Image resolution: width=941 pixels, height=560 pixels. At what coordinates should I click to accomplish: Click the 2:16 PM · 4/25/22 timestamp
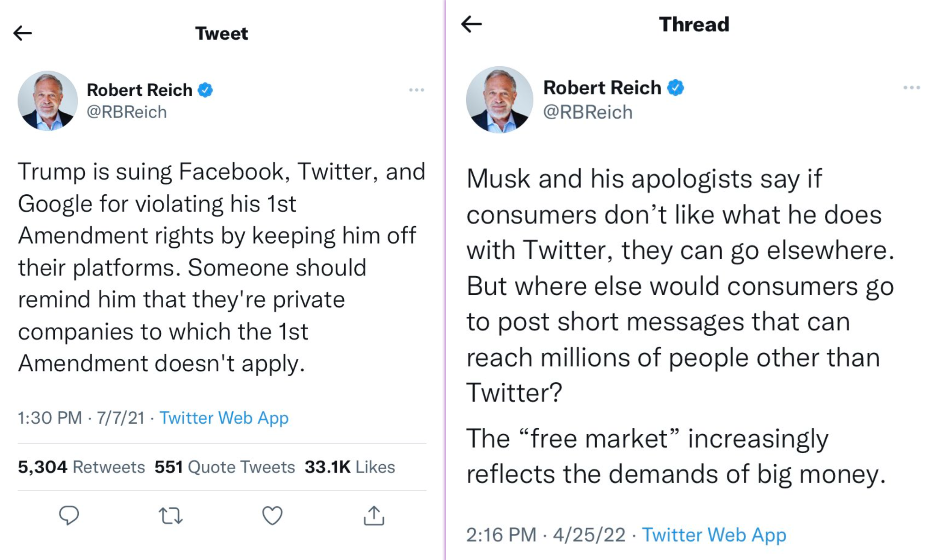[546, 535]
